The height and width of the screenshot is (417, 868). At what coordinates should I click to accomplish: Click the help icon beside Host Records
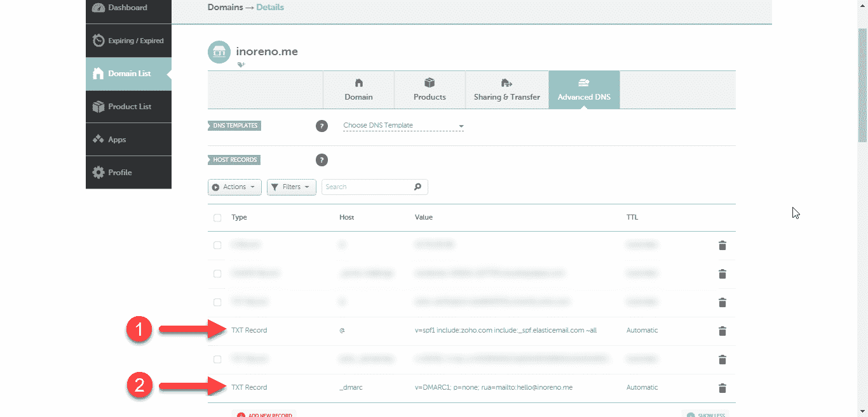coord(322,160)
